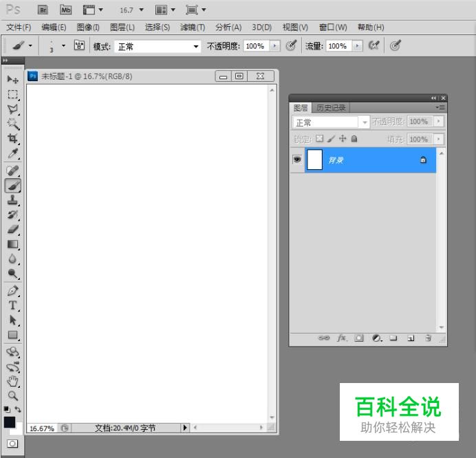The width and height of the screenshot is (476, 458).
Task: Expand the 不透明度 opacity slider arrow
Action: point(275,46)
